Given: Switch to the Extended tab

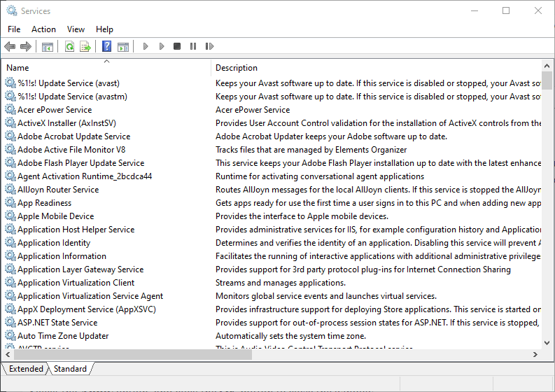Looking at the screenshot, I should 26,369.
